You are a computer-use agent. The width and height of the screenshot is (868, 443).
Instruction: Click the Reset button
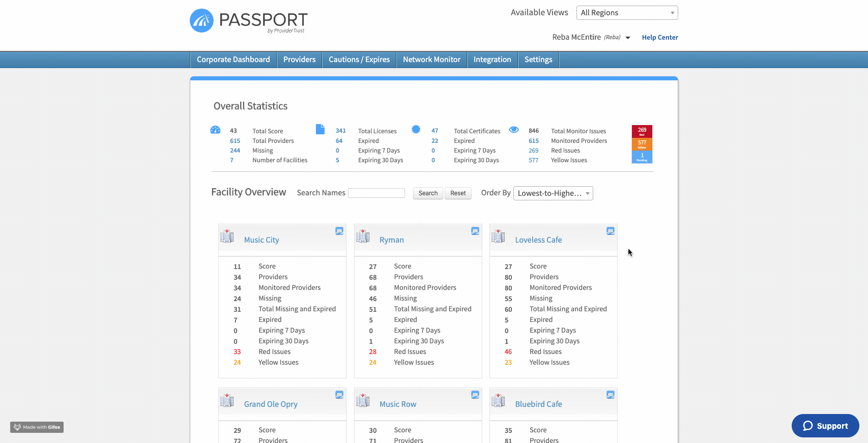(458, 193)
